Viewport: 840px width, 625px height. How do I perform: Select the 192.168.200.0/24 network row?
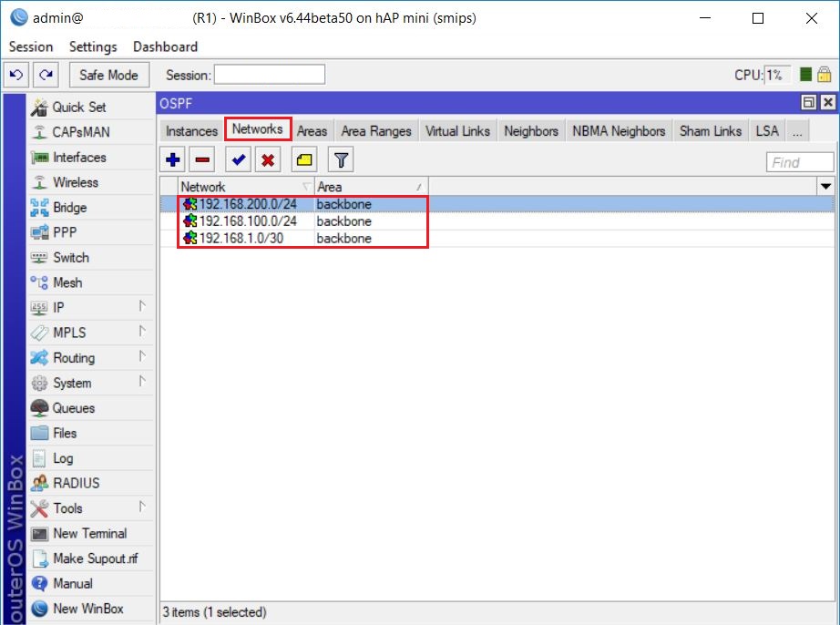(x=497, y=204)
